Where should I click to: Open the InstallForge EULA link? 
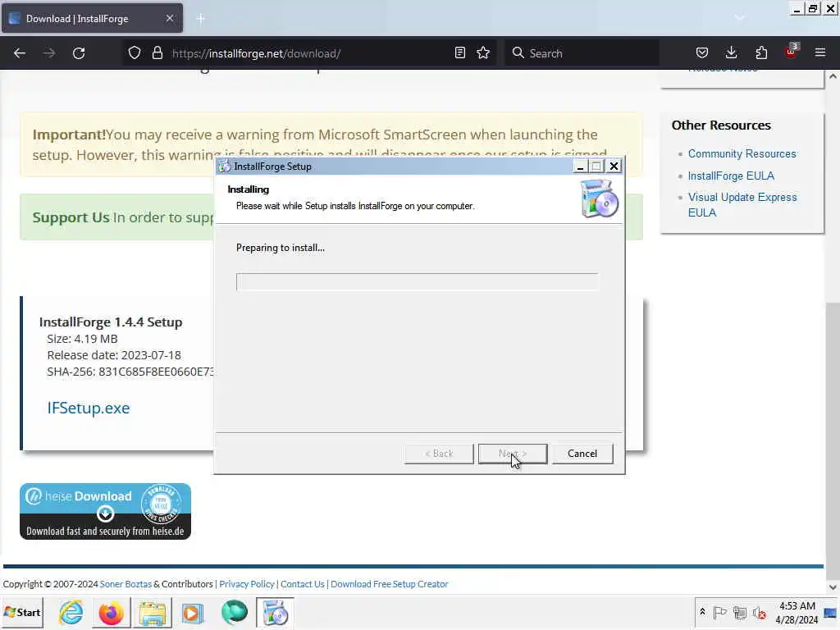731,176
